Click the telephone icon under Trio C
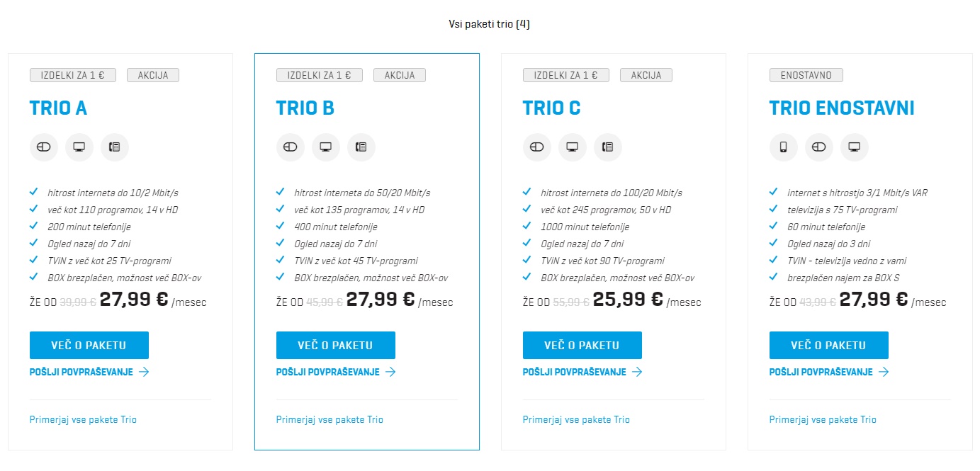Image resolution: width=980 pixels, height=471 pixels. pos(608,147)
